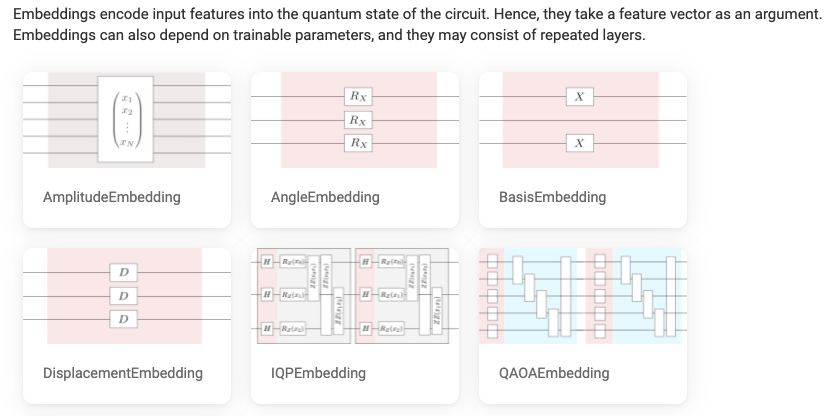Click the AmplitudeEmbedding title link
The width and height of the screenshot is (836, 416).
pos(112,197)
